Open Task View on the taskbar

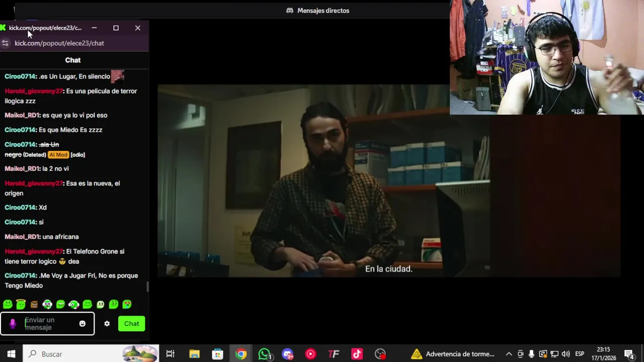click(x=170, y=354)
